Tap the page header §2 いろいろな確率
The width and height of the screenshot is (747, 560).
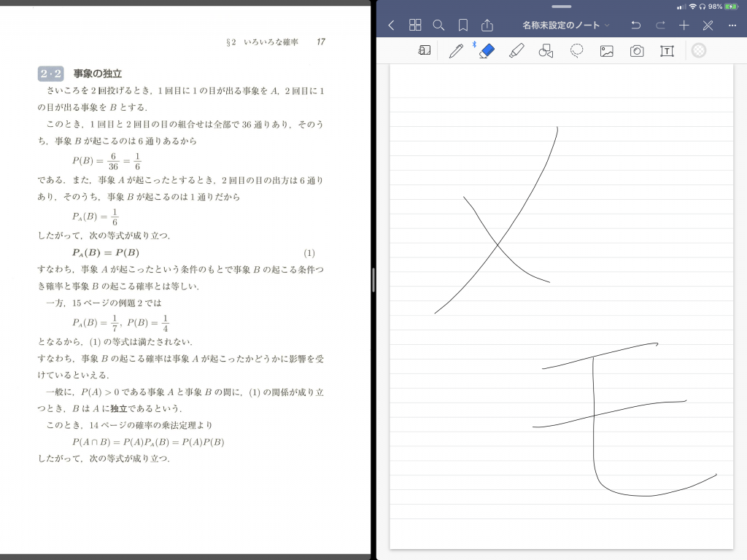coord(262,42)
